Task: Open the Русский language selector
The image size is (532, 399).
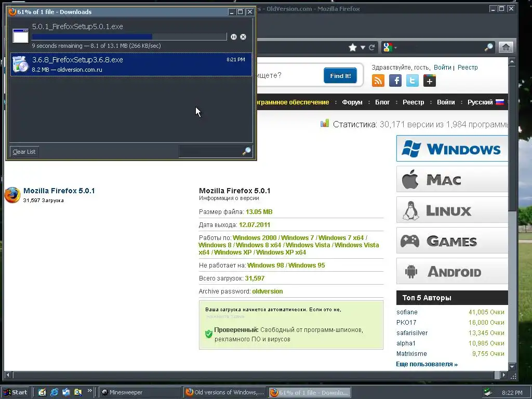Action: (486, 102)
